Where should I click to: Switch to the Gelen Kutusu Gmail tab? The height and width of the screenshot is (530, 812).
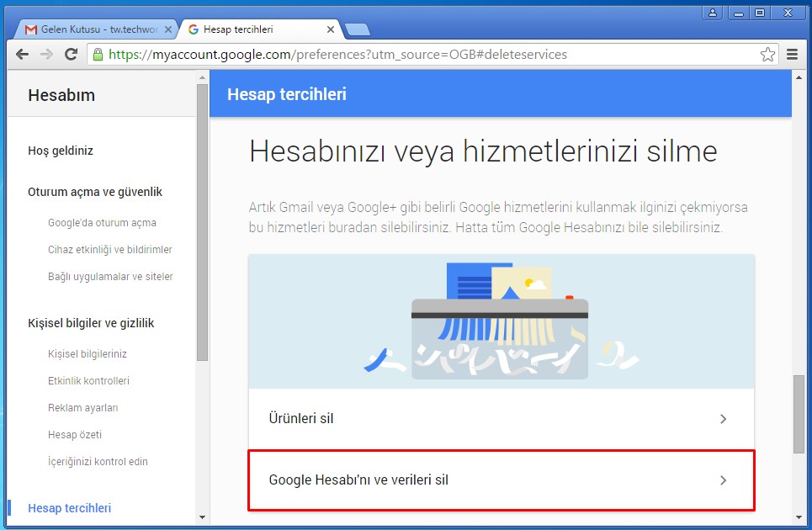point(93,29)
